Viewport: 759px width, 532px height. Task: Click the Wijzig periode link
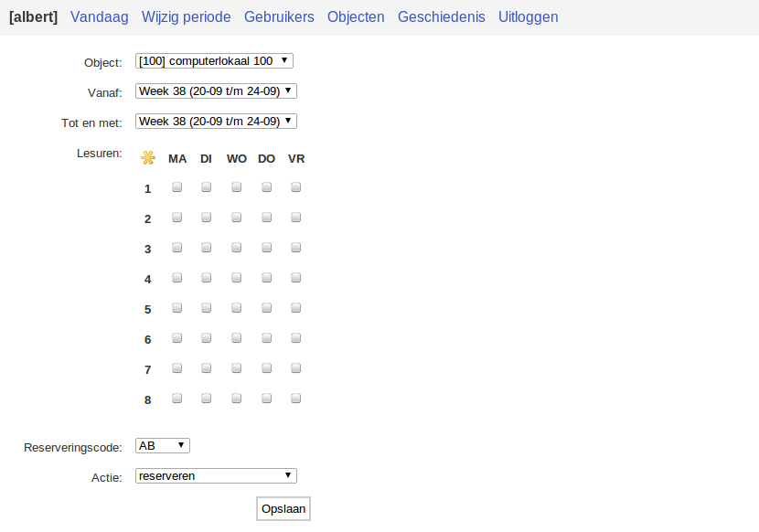pyautogui.click(x=187, y=17)
